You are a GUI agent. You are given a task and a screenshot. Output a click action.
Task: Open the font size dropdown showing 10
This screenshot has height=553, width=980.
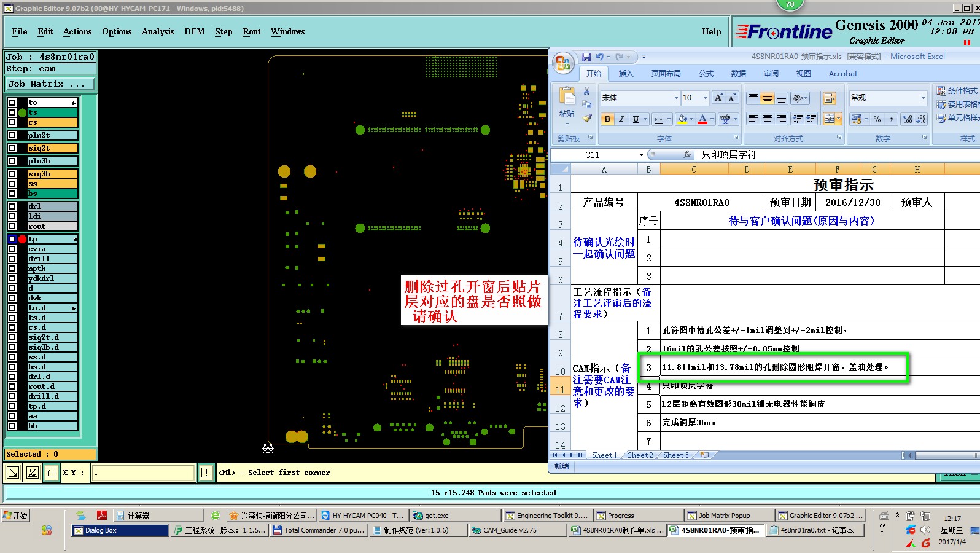(x=705, y=98)
